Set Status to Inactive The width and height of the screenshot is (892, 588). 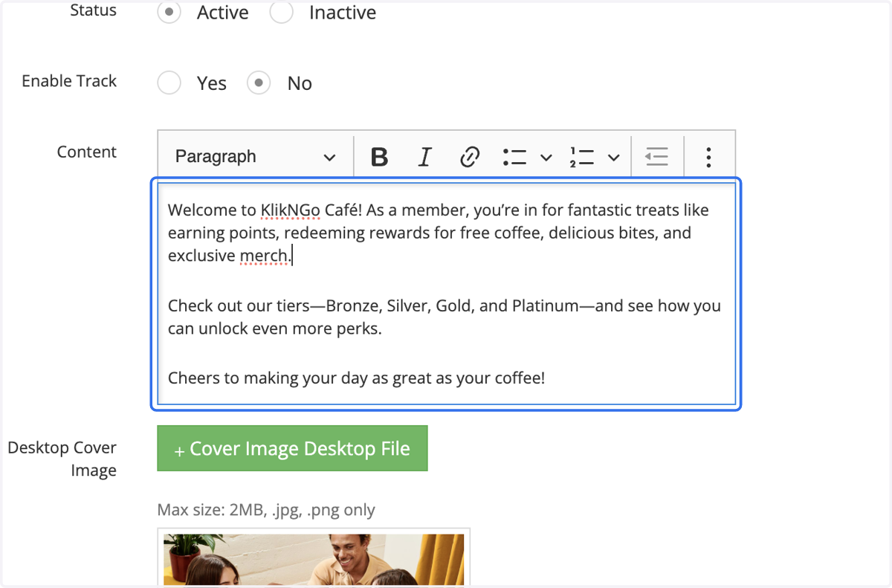click(x=282, y=13)
